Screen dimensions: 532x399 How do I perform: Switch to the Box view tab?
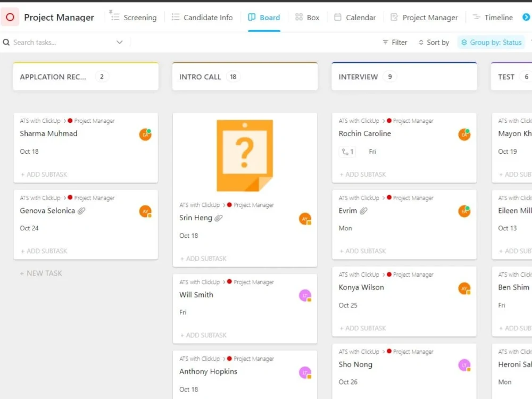click(x=307, y=18)
